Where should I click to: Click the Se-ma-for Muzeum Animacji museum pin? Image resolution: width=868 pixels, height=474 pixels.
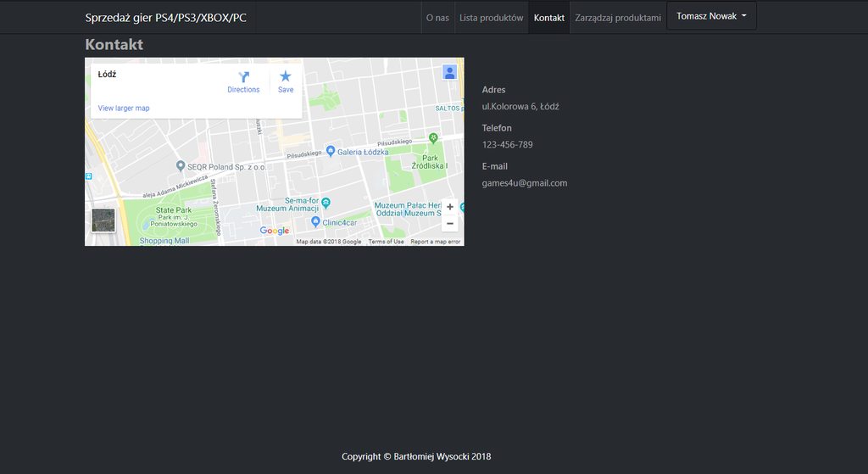pyautogui.click(x=326, y=203)
